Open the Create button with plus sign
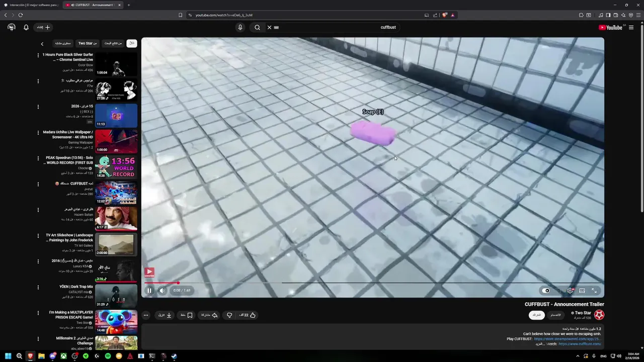 (43, 28)
